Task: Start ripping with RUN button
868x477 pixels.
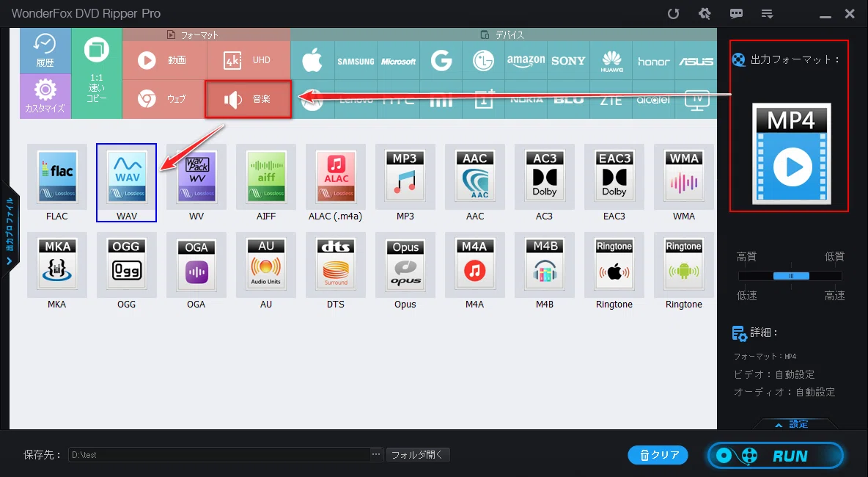Action: pos(776,456)
